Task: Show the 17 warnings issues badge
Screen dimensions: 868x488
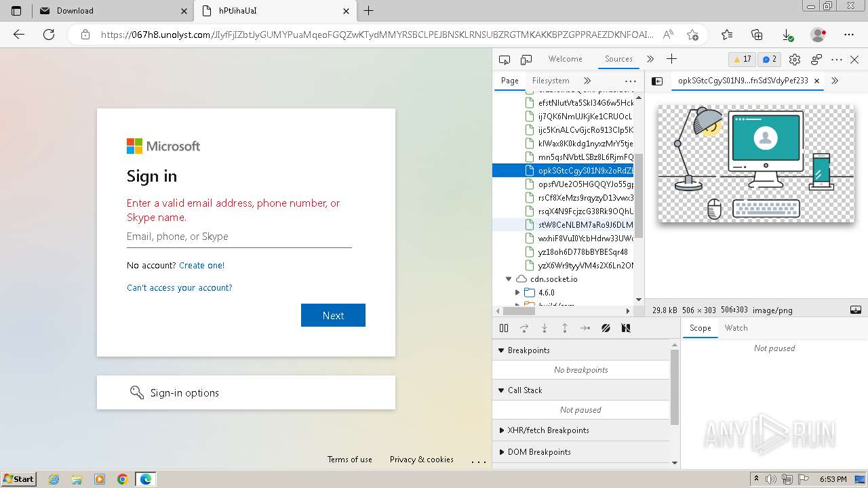Action: click(743, 59)
